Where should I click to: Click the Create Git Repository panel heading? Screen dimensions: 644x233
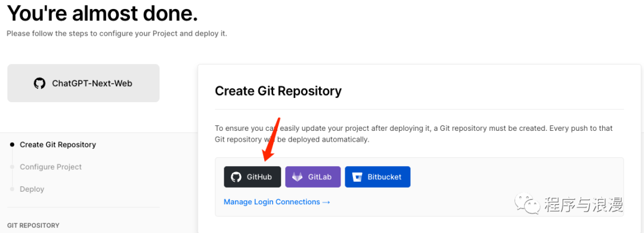278,91
